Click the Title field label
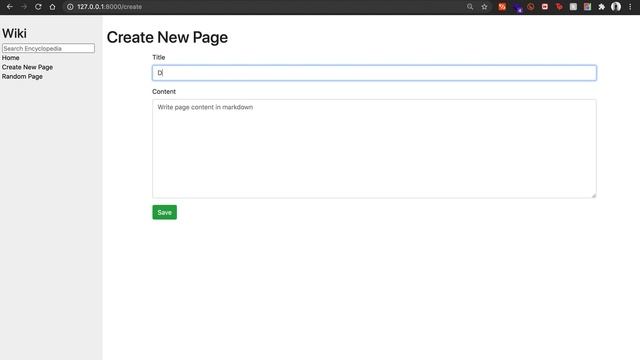 point(159,57)
